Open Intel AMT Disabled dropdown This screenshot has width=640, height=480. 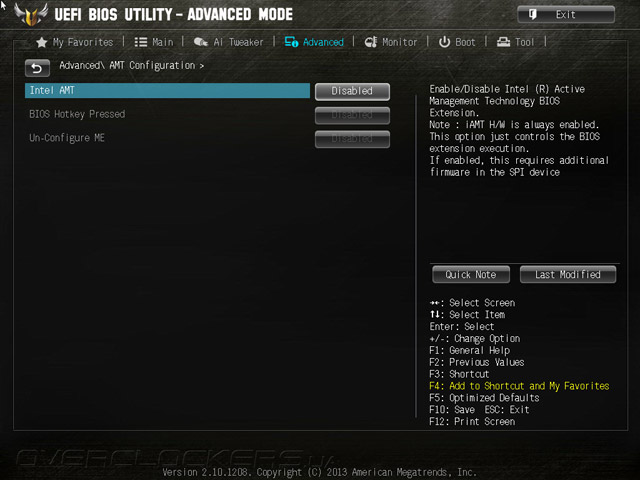352,91
